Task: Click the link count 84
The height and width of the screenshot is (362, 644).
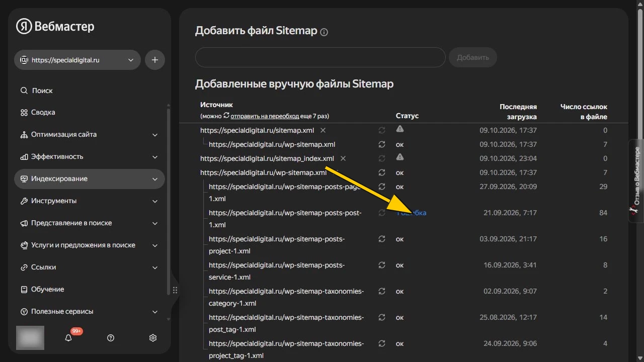Action: point(603,213)
